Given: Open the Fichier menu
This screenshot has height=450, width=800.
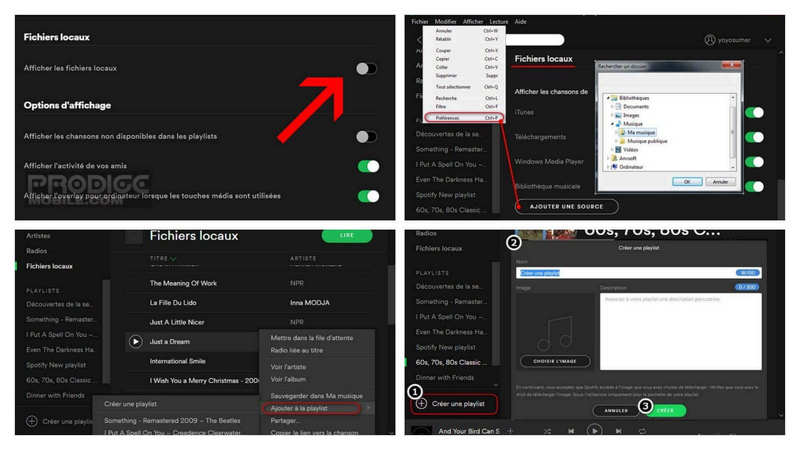Looking at the screenshot, I should pyautogui.click(x=419, y=21).
